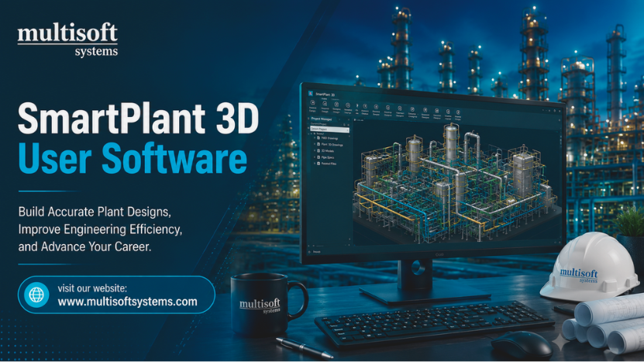
Task: Expand the 3D Models tree node
Action: tap(315, 150)
